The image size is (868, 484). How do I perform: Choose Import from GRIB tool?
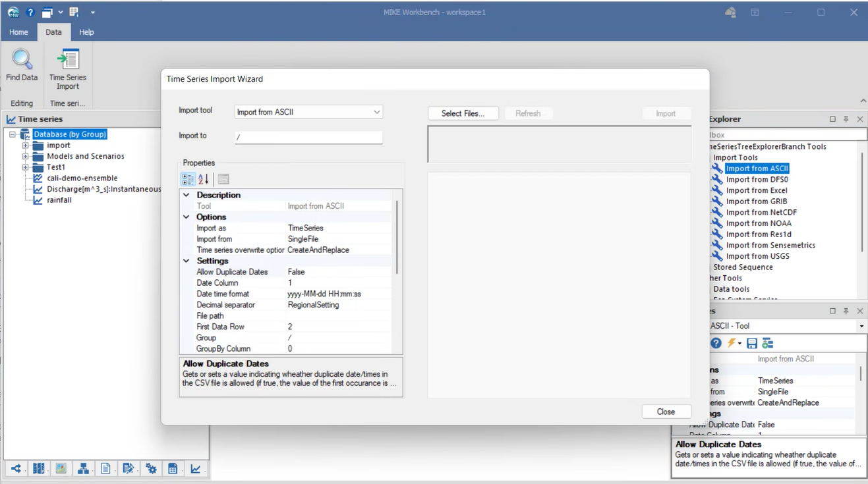(x=757, y=202)
